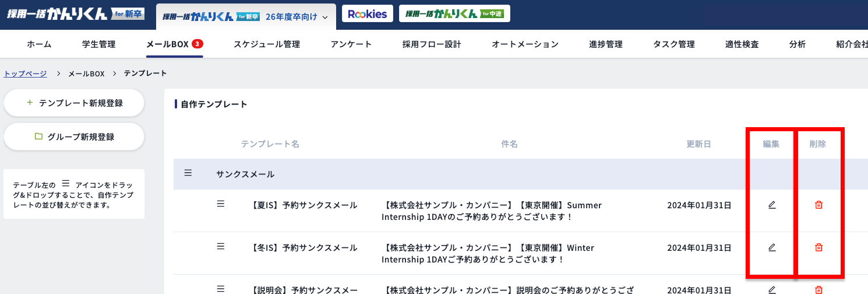Click グループ新規登録 button

(74, 137)
